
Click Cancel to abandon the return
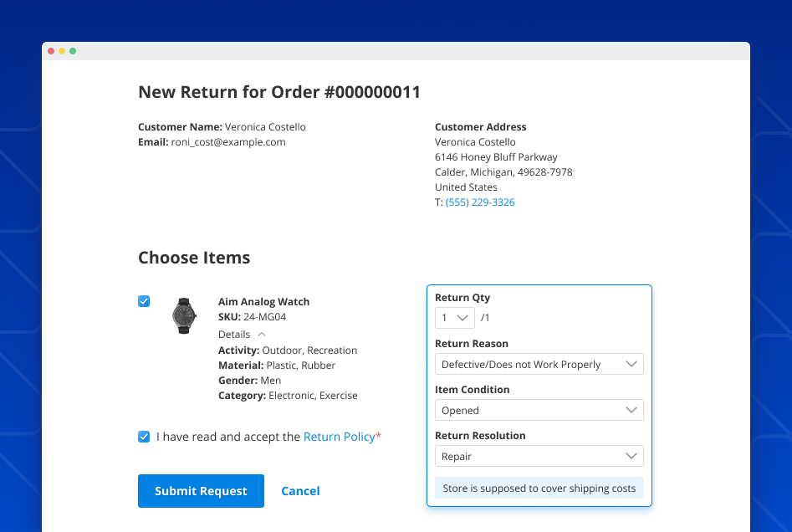coord(300,491)
